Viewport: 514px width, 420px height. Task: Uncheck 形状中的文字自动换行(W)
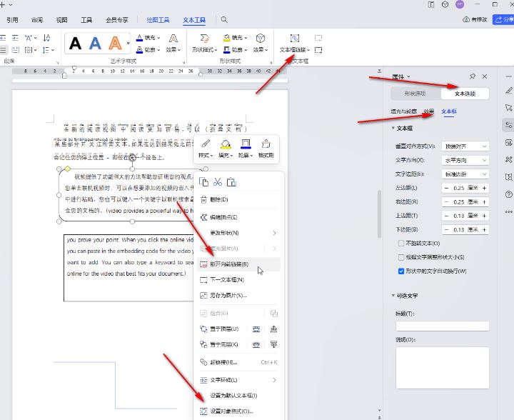pyautogui.click(x=401, y=271)
